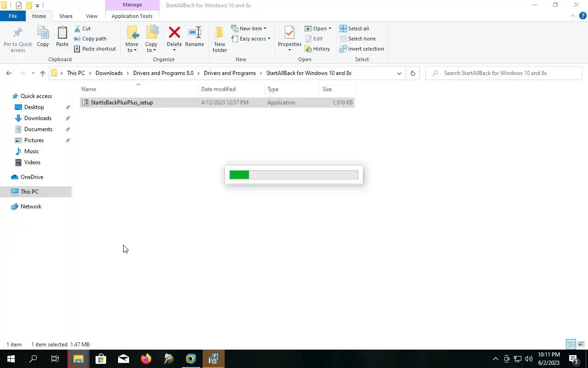Open the Windows Start menu
588x368 pixels.
pyautogui.click(x=11, y=359)
